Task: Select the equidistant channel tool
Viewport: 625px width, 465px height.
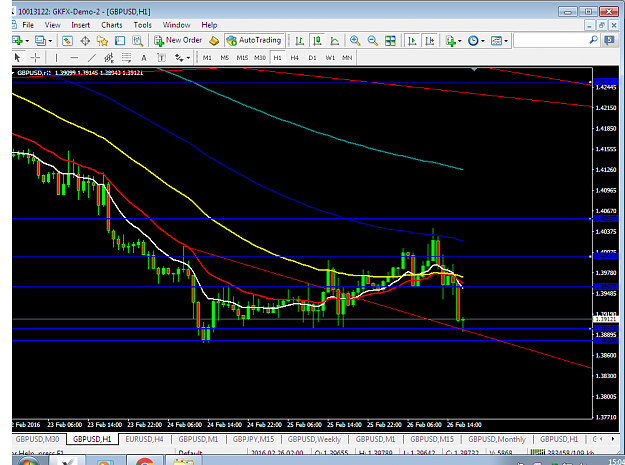Action: 109,58
